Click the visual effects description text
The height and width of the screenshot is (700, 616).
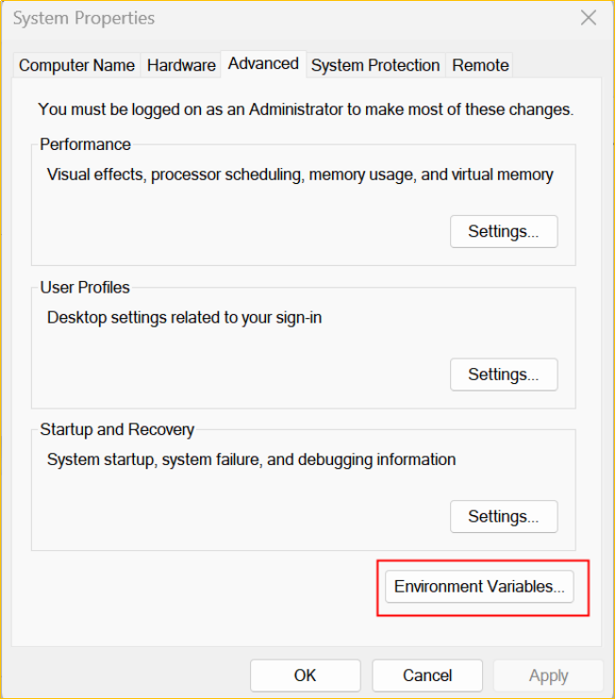[x=300, y=175]
